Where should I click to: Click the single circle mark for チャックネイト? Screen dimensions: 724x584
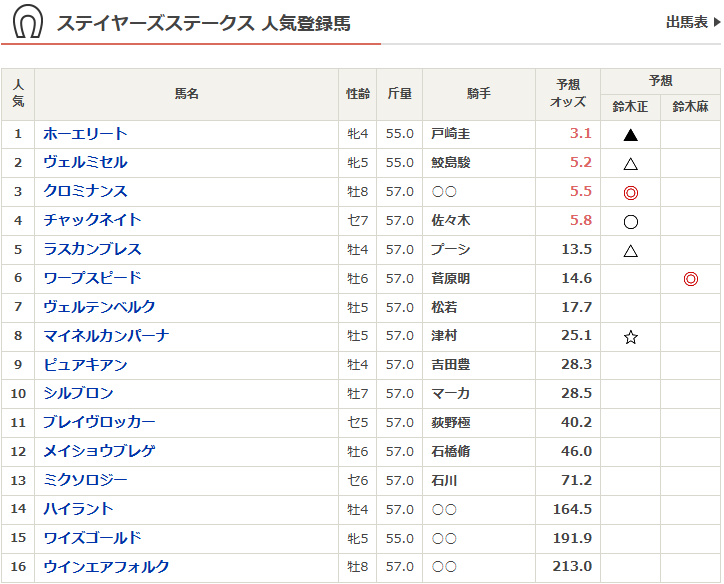tap(630, 221)
